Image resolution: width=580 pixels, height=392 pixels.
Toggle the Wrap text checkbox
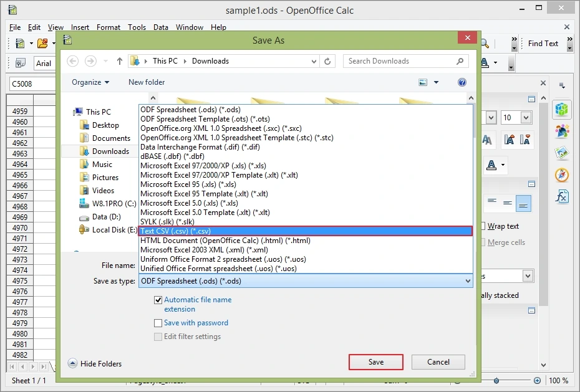tap(483, 226)
